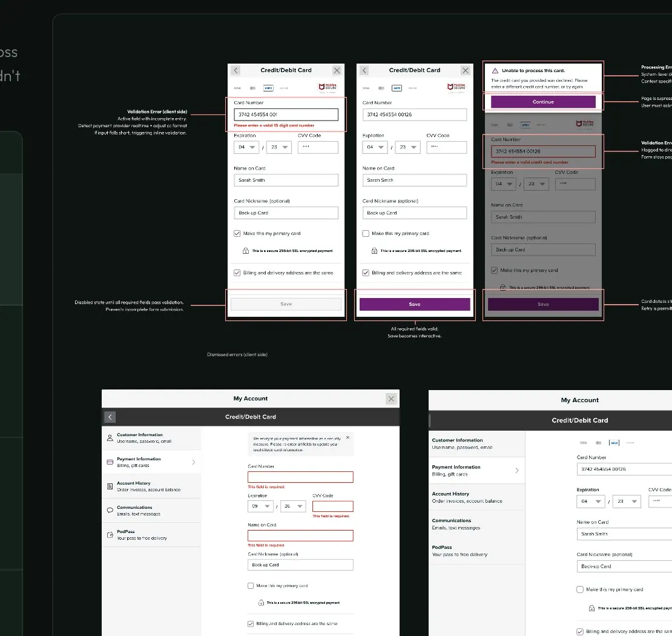Screen dimensions: 672x636
Task: Toggle billing address checkbox in 15 digit error form
Action: point(237,273)
